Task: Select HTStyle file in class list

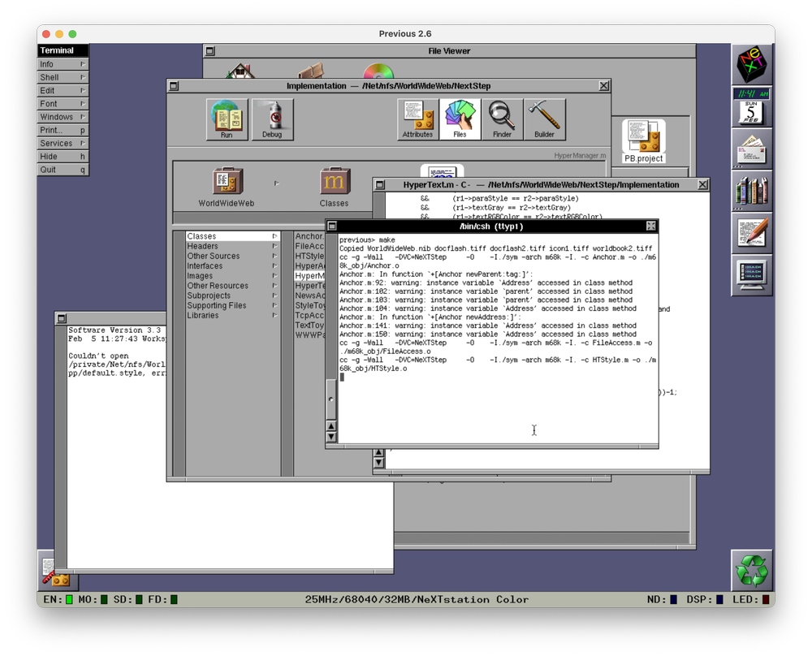Action: [309, 256]
